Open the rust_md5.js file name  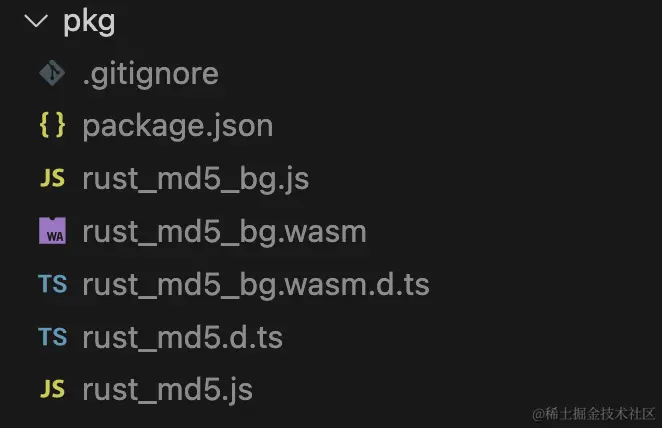coord(167,390)
